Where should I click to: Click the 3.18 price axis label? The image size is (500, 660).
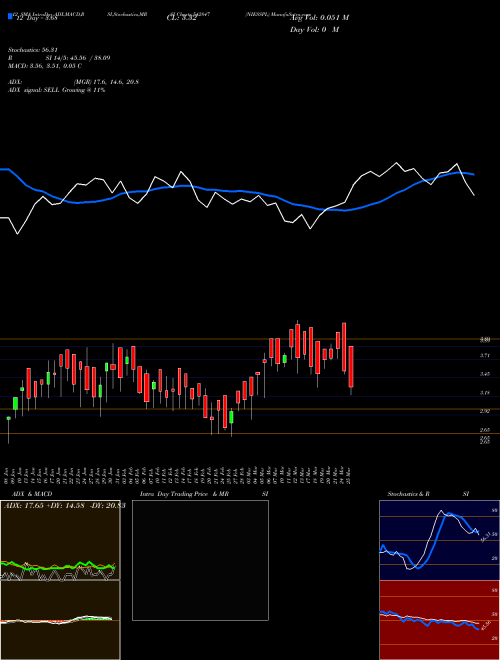[485, 393]
